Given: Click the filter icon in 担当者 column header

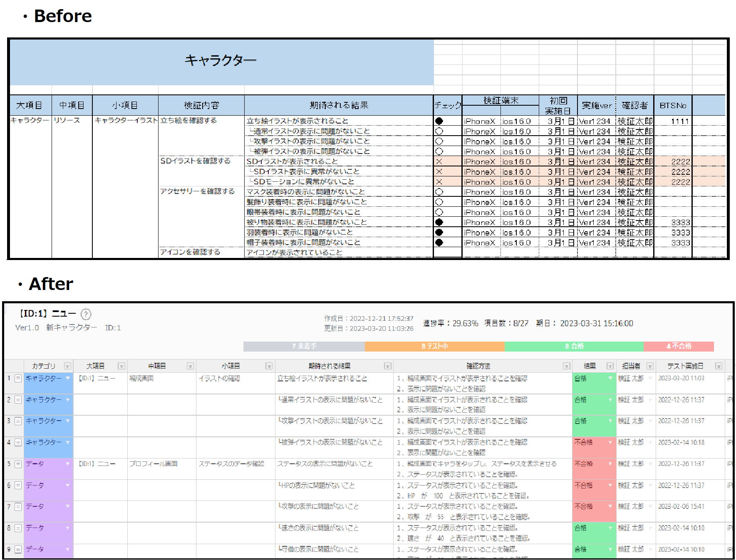Looking at the screenshot, I should point(650,366).
